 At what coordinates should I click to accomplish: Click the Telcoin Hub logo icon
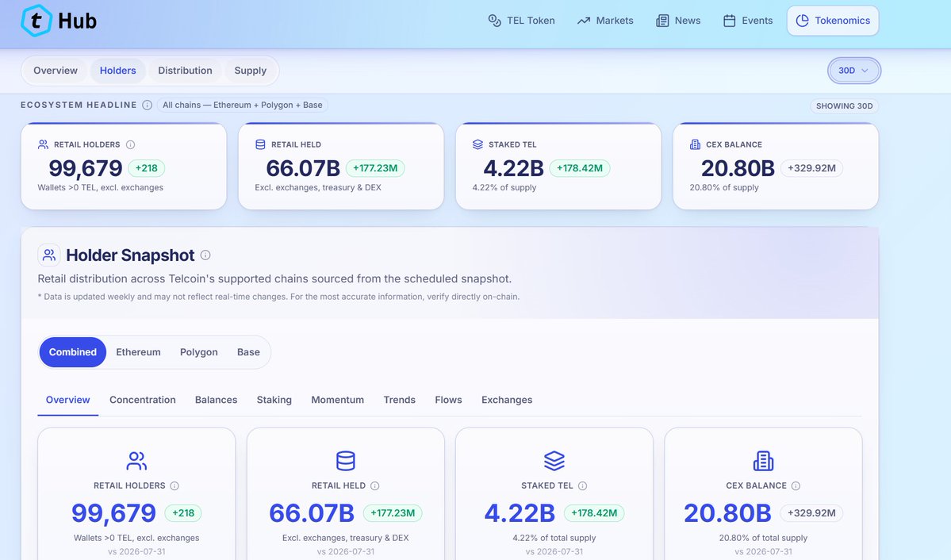coord(36,21)
